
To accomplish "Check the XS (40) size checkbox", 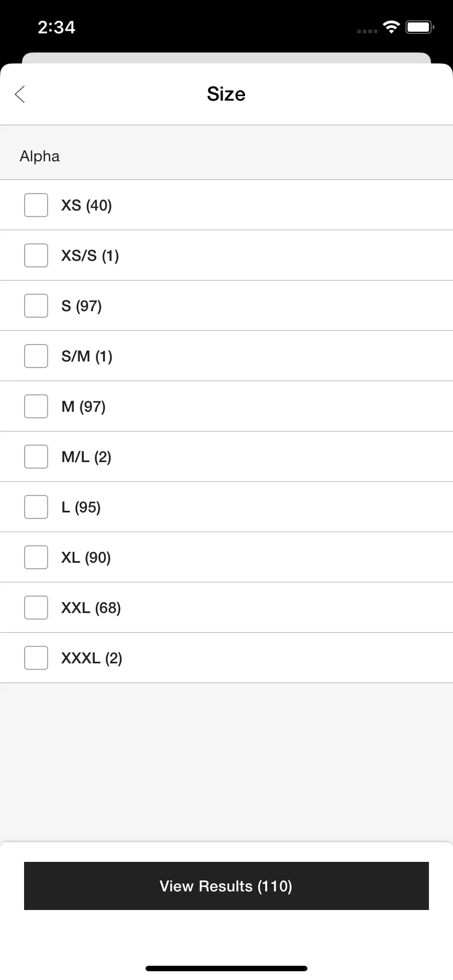I will click(36, 205).
